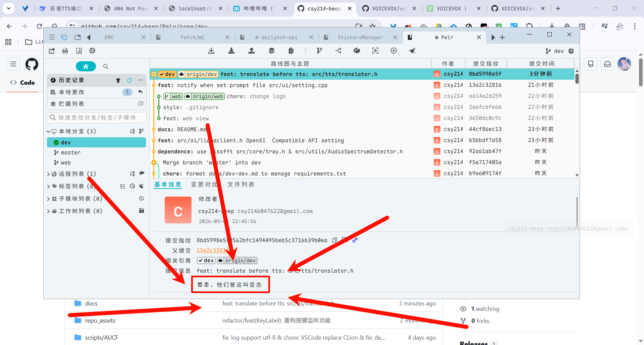Open Git LFS toolbar icon

click(357, 51)
